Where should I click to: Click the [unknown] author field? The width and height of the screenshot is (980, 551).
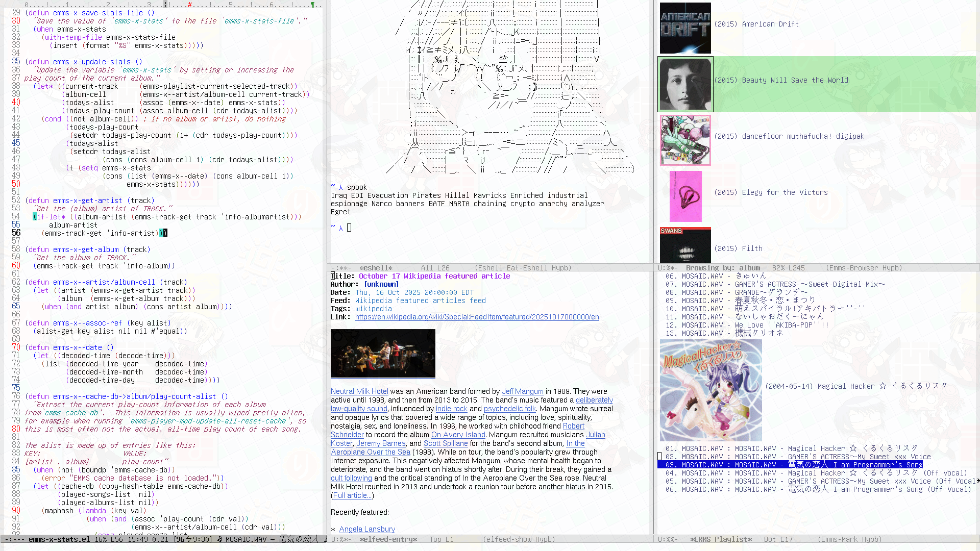click(381, 284)
